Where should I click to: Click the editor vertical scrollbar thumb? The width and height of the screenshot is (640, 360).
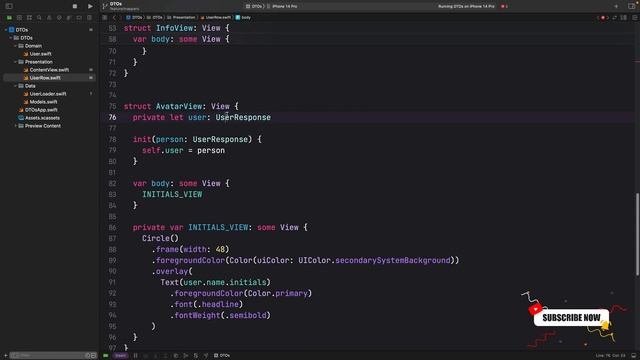(x=638, y=235)
